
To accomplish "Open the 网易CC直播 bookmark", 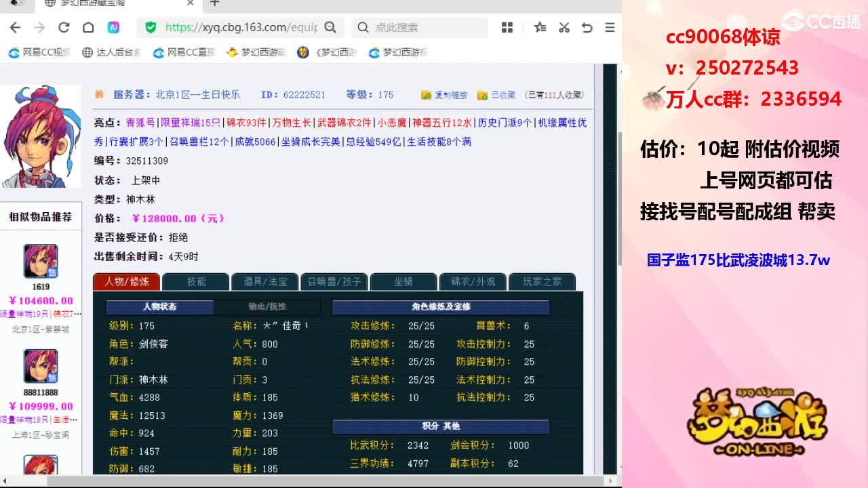I will [184, 52].
